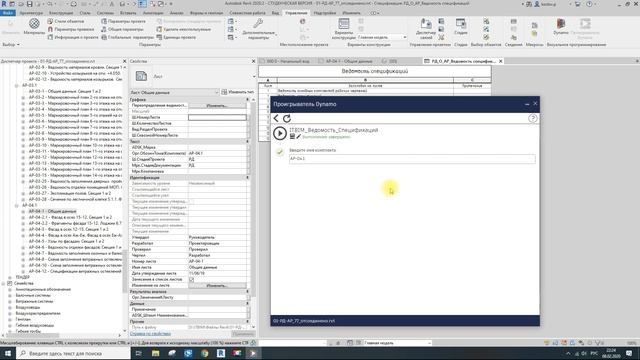The height and width of the screenshot is (360, 640).
Task: Switch to Вставить ribbon tab
Action: pyautogui.click(x=128, y=13)
